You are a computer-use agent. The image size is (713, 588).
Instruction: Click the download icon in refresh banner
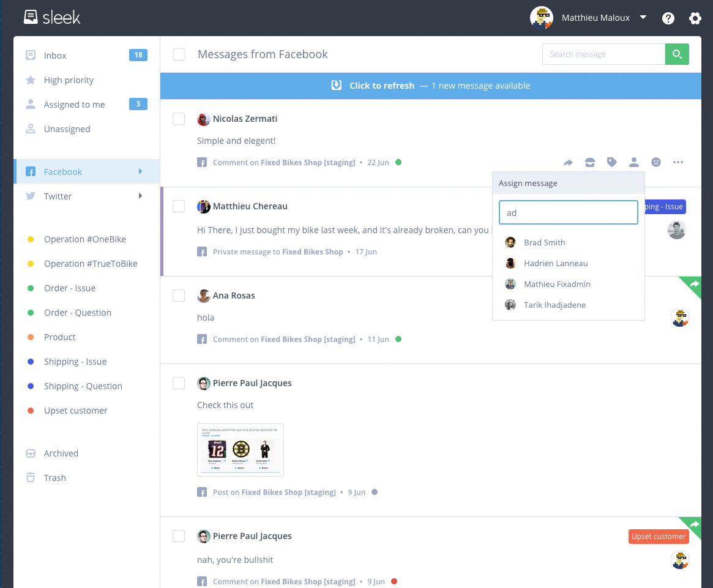[x=337, y=85]
